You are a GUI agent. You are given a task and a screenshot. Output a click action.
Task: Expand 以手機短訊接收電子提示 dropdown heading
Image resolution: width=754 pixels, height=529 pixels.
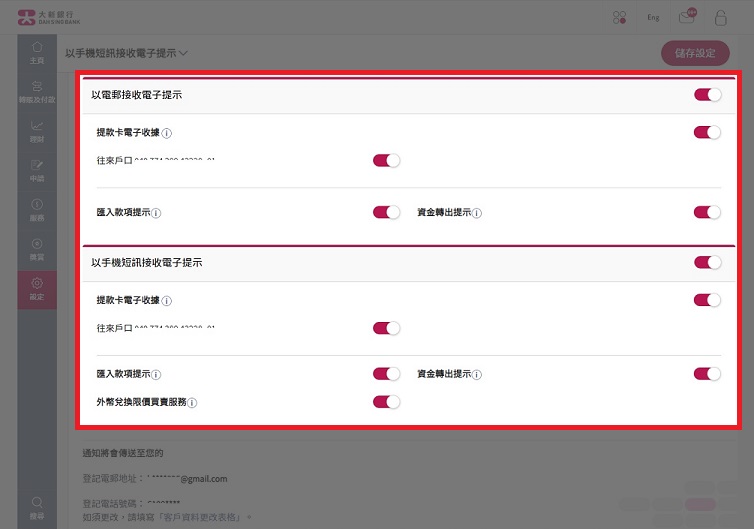pos(126,53)
